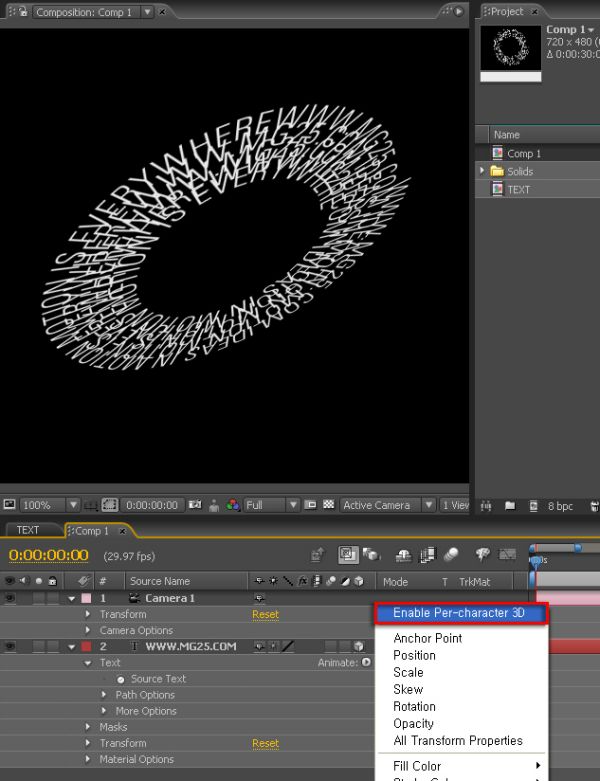The image size is (600, 781).
Task: Toggle the Live Update icon in timeline
Action: (348, 554)
